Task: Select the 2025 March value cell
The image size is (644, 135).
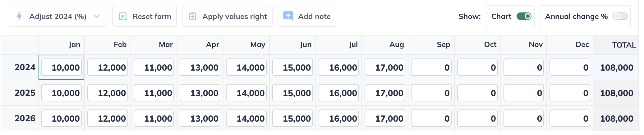Action: 154,93
